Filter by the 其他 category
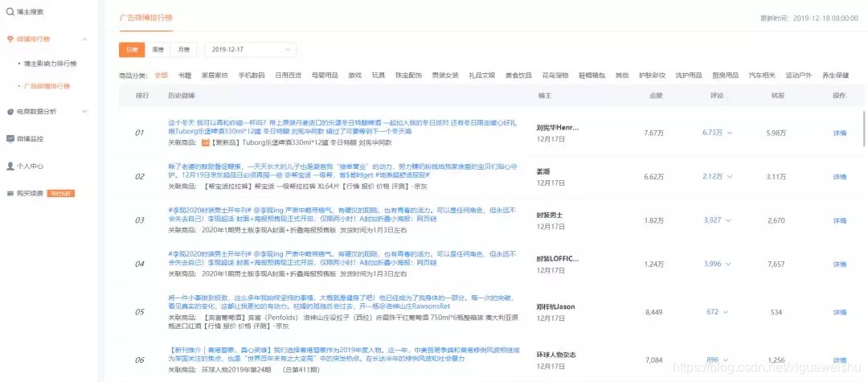This screenshot has width=868, height=382. coord(622,76)
